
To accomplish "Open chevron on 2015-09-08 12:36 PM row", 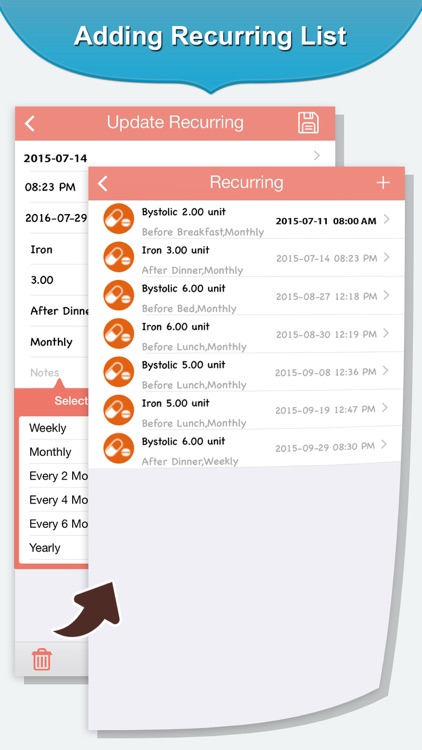I will click(387, 371).
